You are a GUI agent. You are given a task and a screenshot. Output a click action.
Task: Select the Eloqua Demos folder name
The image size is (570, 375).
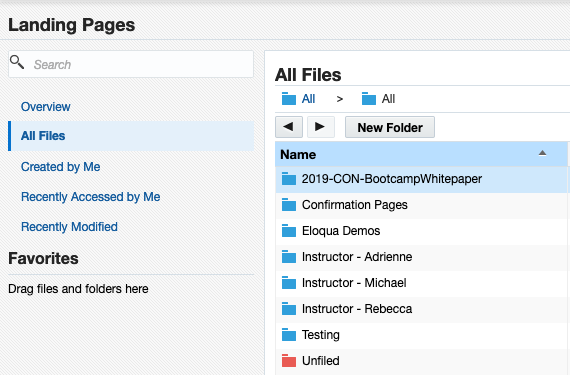coord(341,231)
